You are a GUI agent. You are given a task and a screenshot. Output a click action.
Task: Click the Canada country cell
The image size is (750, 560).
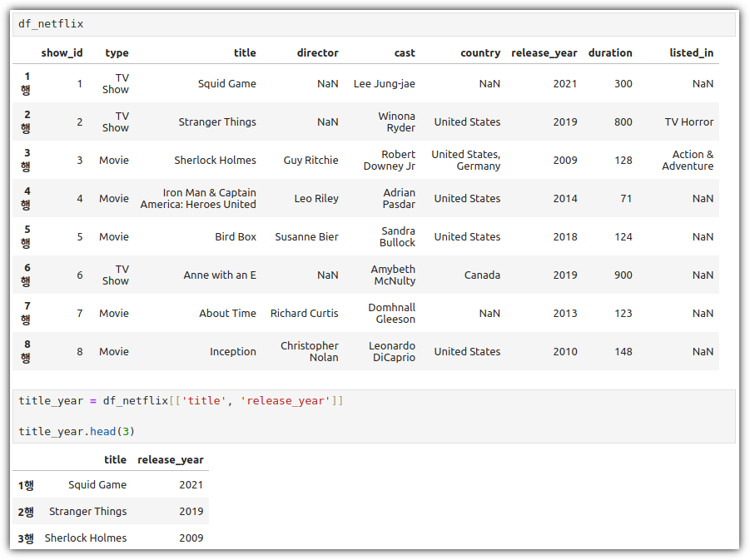[482, 275]
